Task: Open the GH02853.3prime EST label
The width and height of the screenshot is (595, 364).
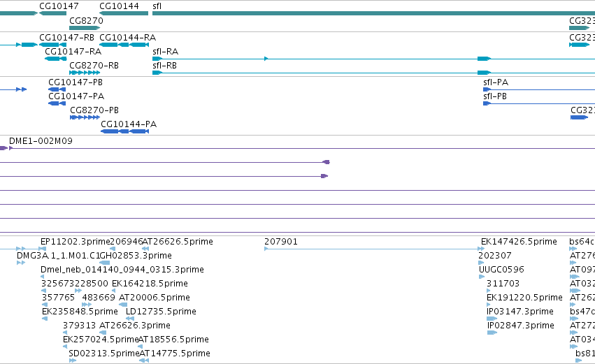Action: [136, 256]
